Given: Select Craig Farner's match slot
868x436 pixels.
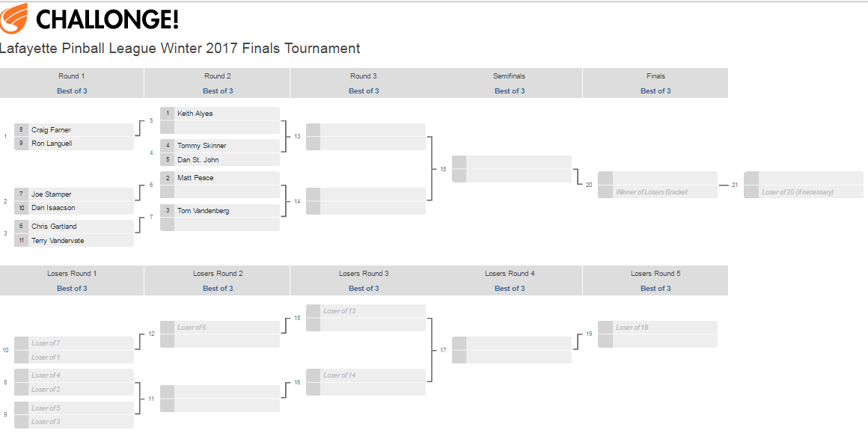Looking at the screenshot, I should coord(74,130).
